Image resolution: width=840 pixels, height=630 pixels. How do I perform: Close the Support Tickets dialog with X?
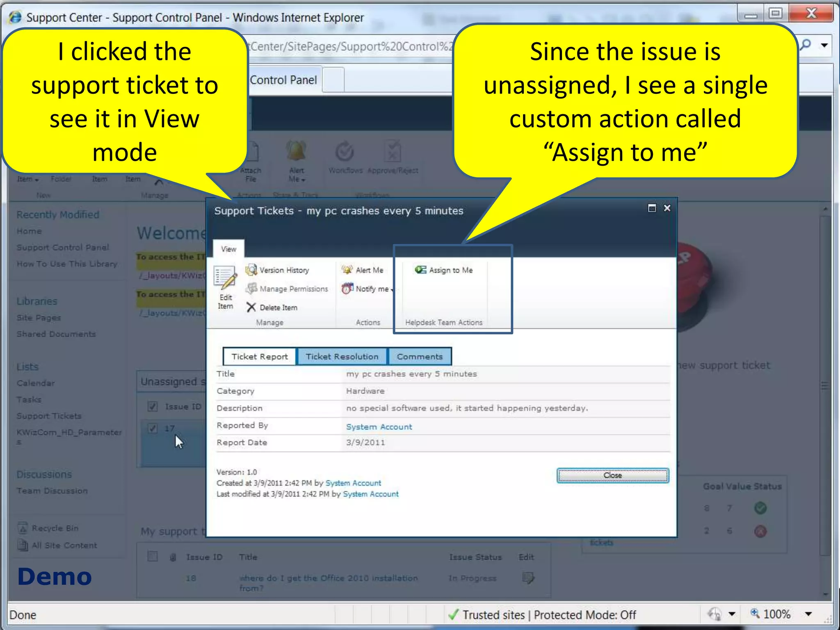point(667,208)
